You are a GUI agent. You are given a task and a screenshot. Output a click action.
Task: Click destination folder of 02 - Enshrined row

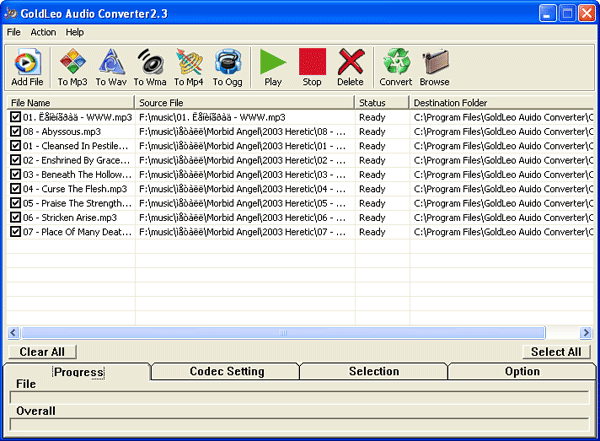[x=503, y=160]
